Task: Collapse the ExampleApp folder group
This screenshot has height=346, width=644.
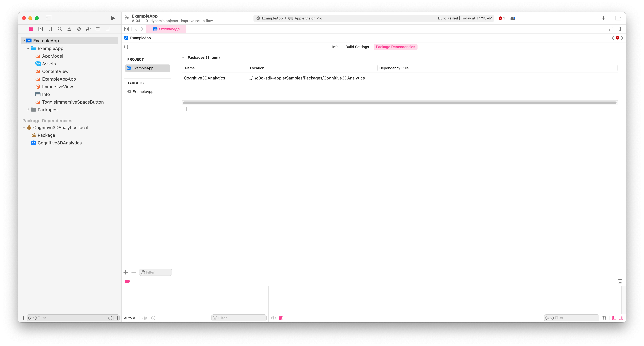Action: 28,48
